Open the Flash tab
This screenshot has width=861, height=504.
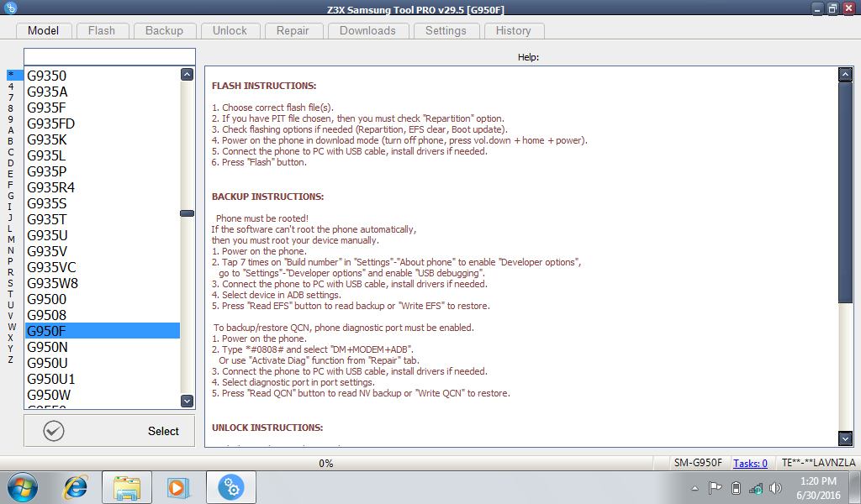click(102, 31)
